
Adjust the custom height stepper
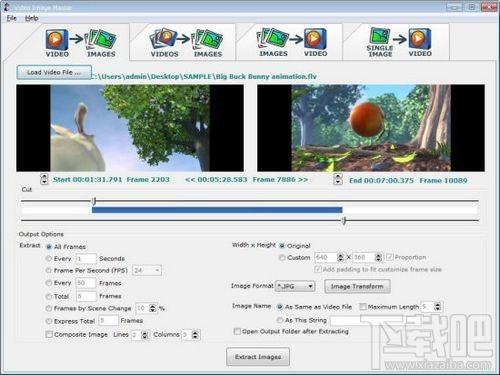click(x=378, y=257)
